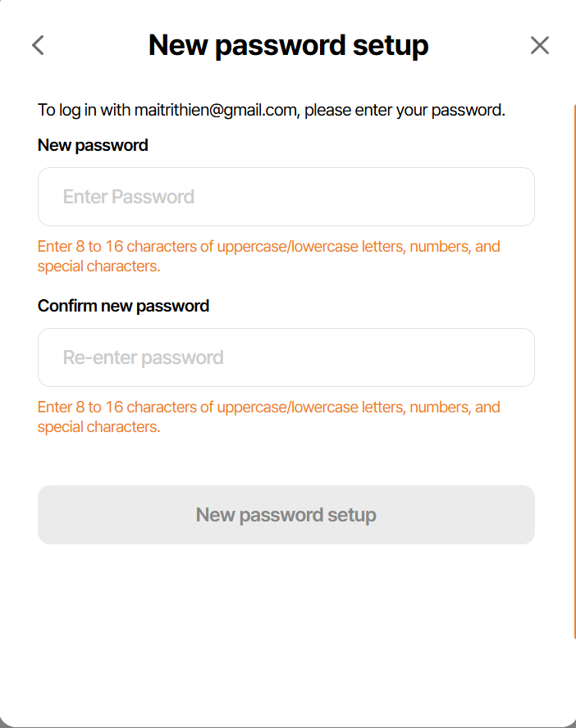Viewport: 576px width, 728px height.
Task: Click the Re-enter password input field
Action: (x=286, y=357)
